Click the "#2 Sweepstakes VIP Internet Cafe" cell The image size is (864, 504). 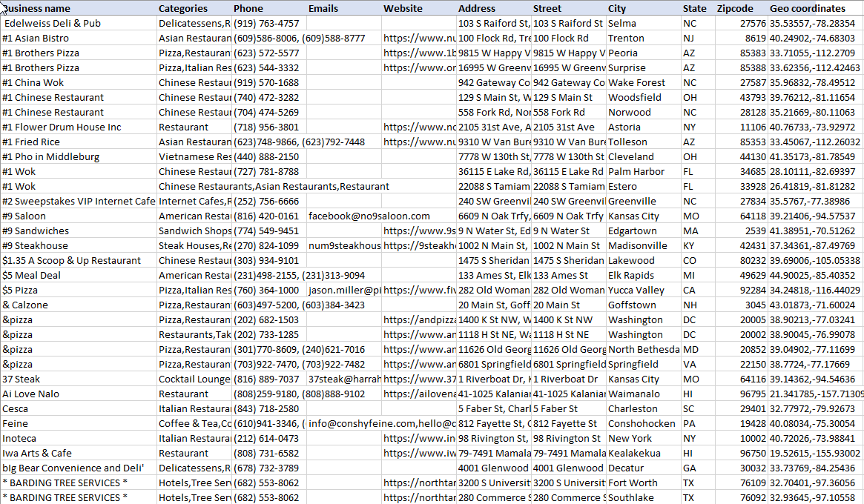coord(79,201)
